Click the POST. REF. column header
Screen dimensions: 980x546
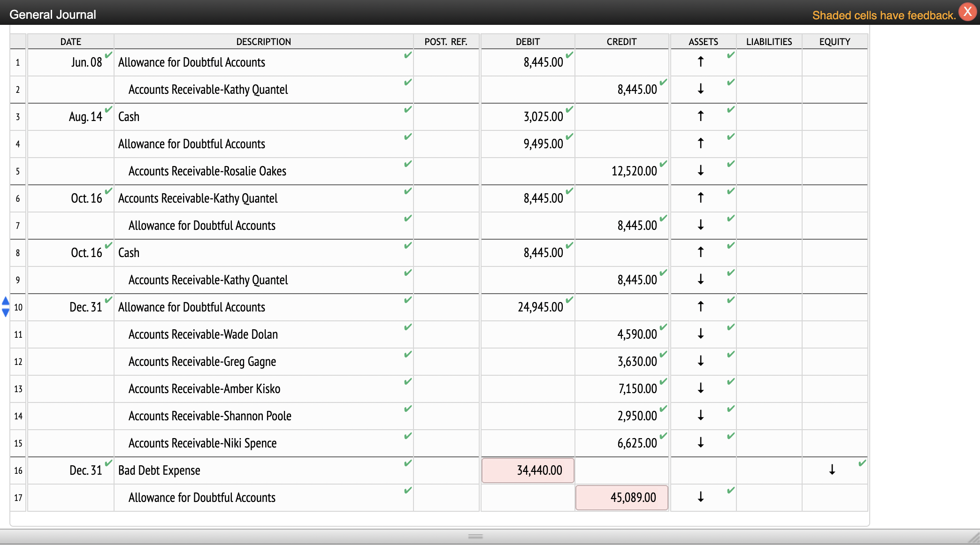(x=445, y=42)
